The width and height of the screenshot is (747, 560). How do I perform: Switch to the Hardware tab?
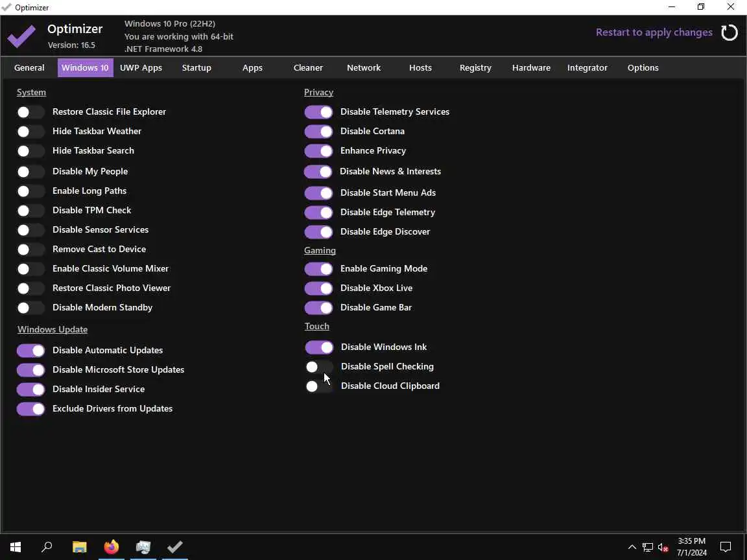click(531, 67)
